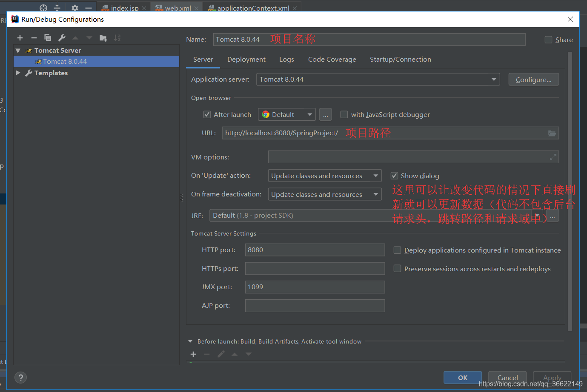587x392 pixels.
Task: Add a new configuration with the plus icon
Action: (20, 38)
